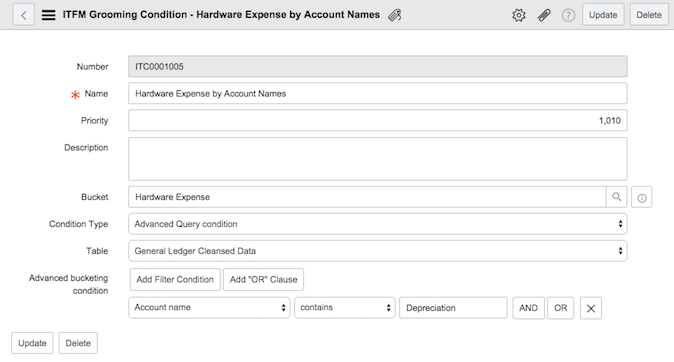Open the Account name field dropdown

point(209,307)
